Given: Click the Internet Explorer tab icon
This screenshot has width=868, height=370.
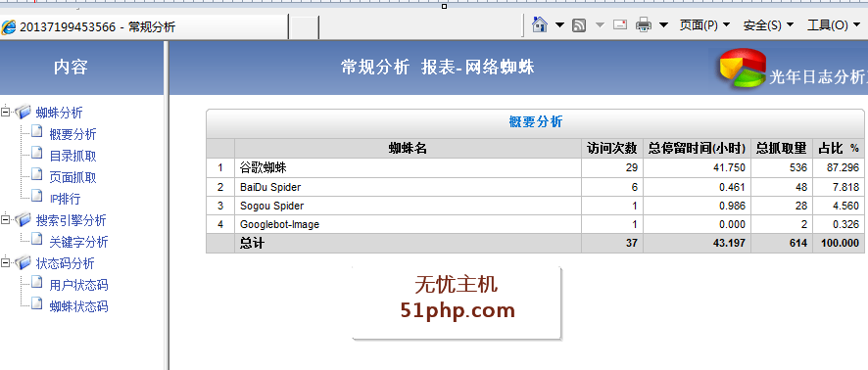Looking at the screenshot, I should coord(8,26).
